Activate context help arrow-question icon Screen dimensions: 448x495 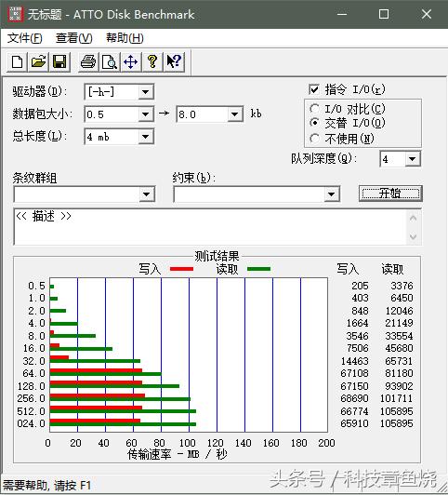point(174,61)
